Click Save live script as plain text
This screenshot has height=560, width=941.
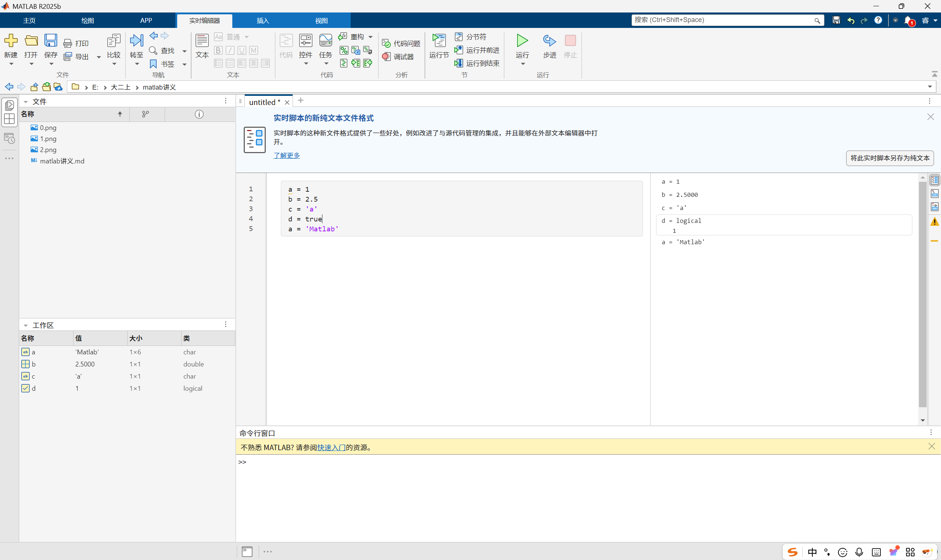pyautogui.click(x=890, y=158)
